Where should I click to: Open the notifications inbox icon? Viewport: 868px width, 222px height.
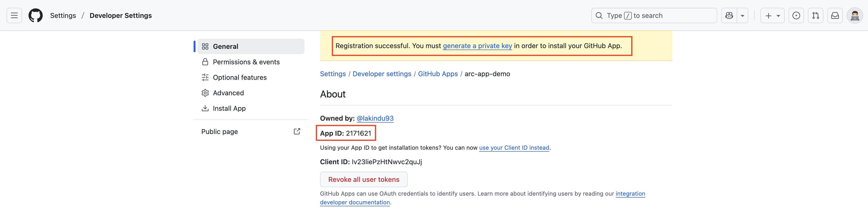[835, 15]
